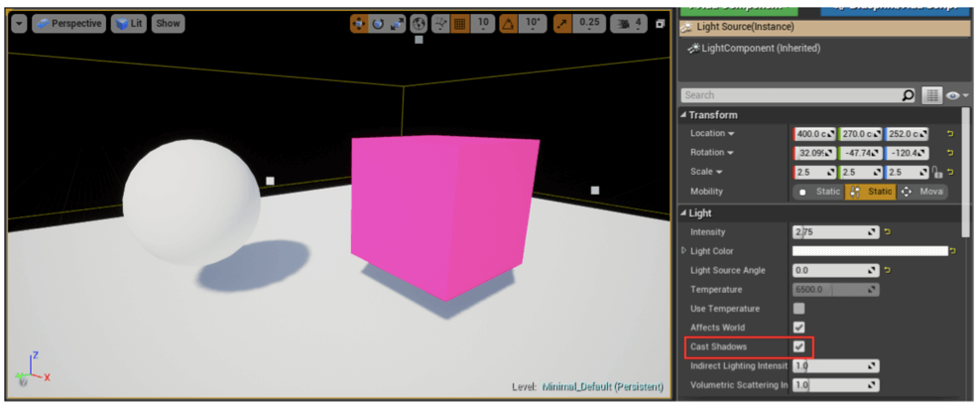
Task: Toggle rotation snapping triangle icon
Action: [508, 23]
